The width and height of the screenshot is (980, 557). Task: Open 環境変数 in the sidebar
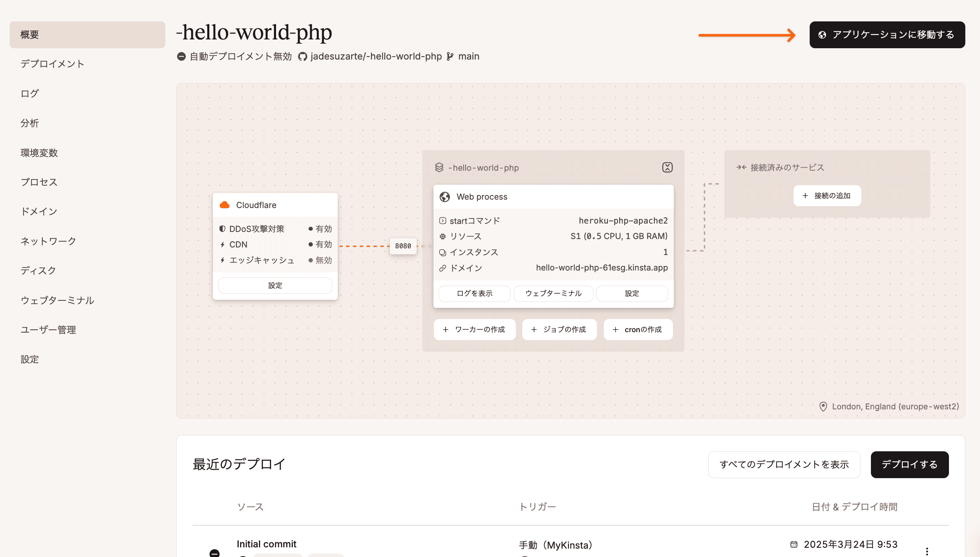pos(39,153)
